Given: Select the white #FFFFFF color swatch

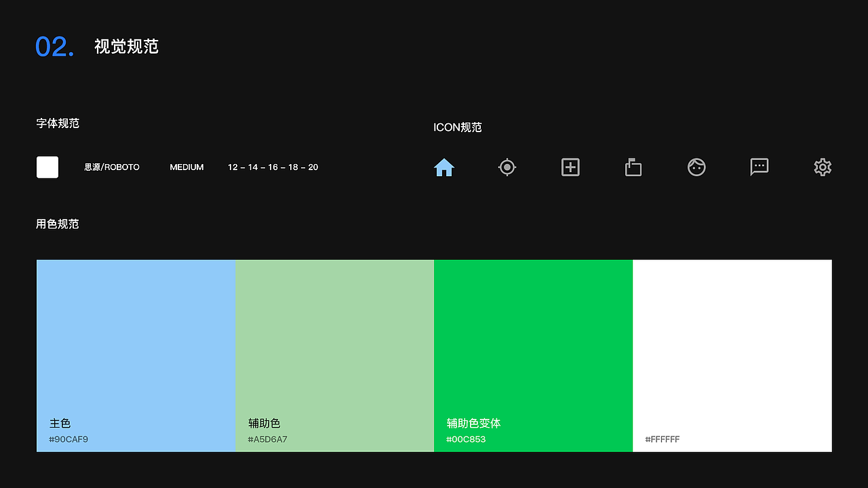Looking at the screenshot, I should pyautogui.click(x=732, y=355).
